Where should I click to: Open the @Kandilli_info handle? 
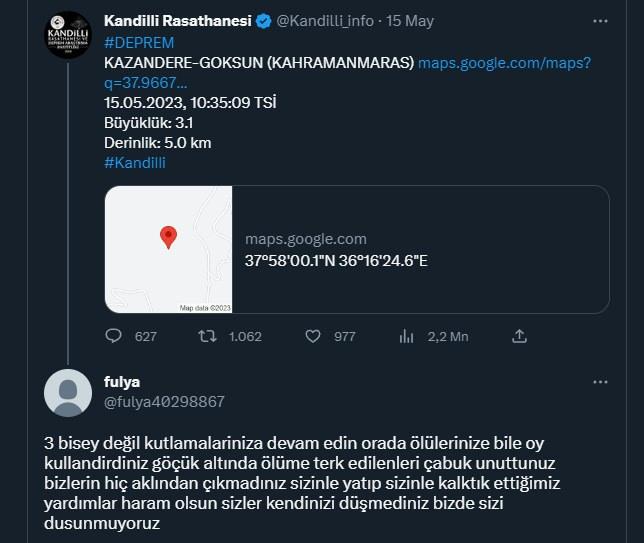(x=325, y=21)
